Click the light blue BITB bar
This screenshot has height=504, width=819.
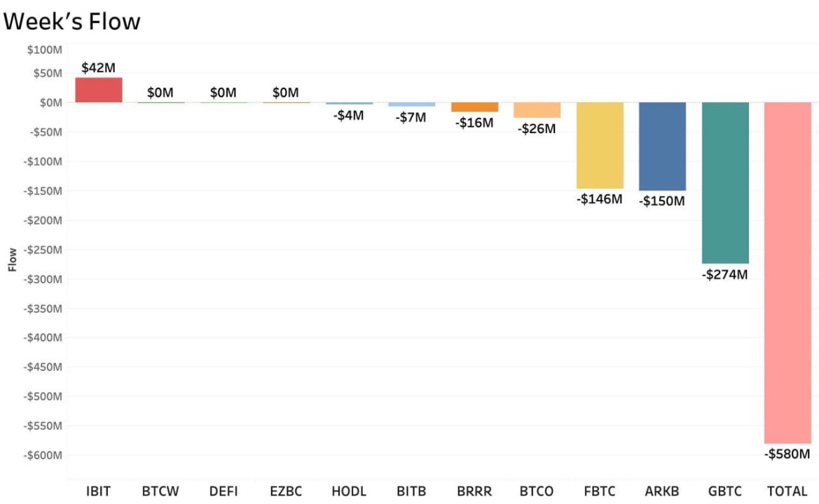[x=412, y=104]
